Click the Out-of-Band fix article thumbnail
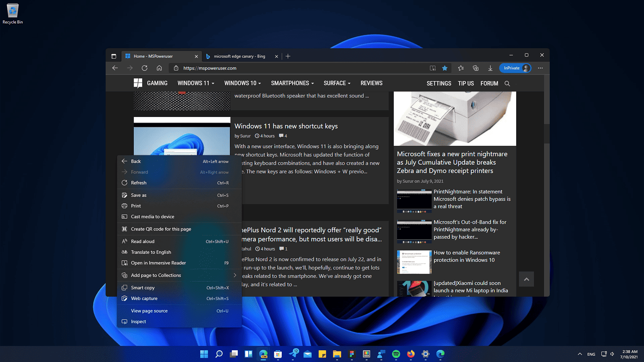This screenshot has height=362, width=644. 414,231
